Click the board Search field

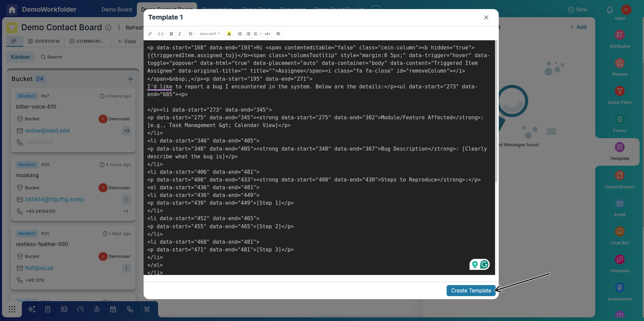point(51,57)
